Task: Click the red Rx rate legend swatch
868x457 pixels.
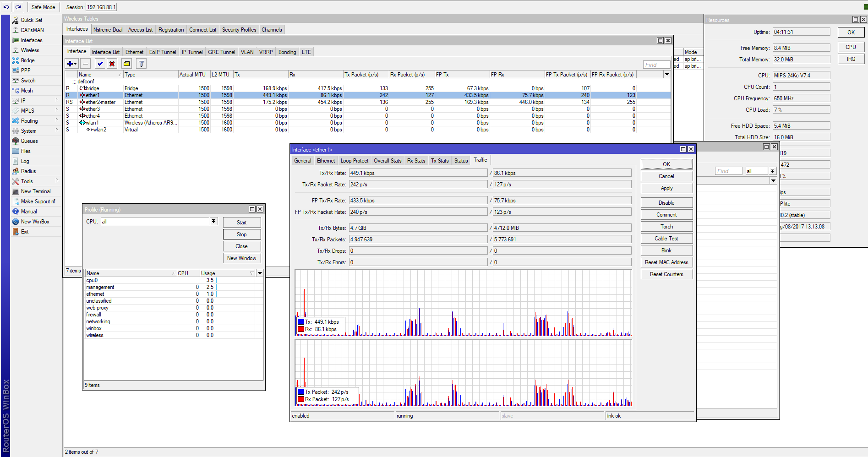Action: click(301, 329)
